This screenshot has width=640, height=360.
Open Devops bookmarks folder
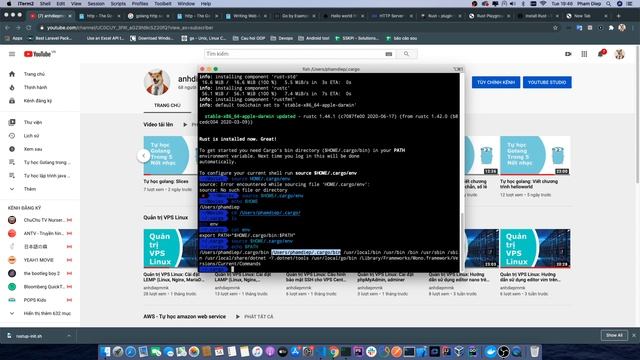[x=282, y=38]
